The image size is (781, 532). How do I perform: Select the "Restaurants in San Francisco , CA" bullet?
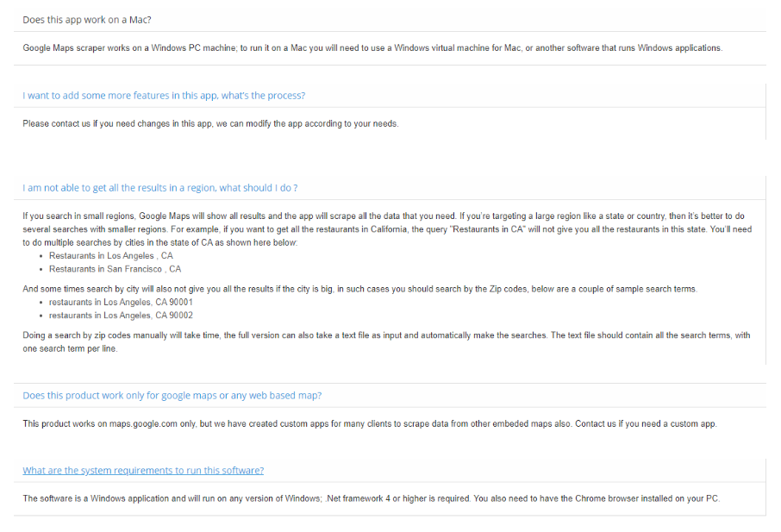coord(115,270)
